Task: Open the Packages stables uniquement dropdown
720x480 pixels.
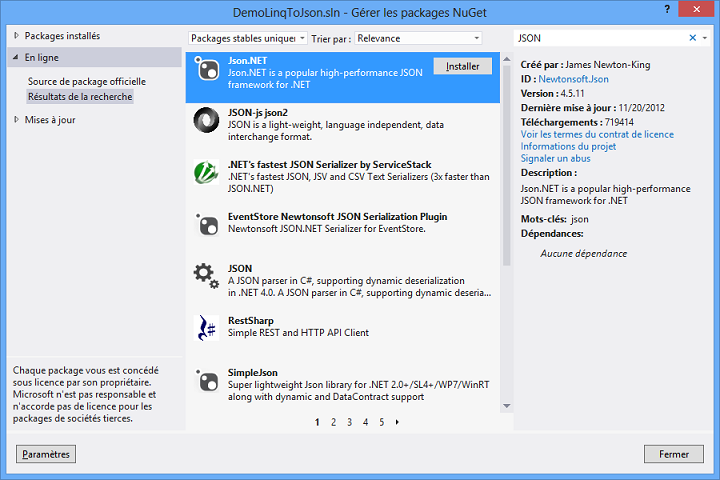Action: tap(248, 38)
